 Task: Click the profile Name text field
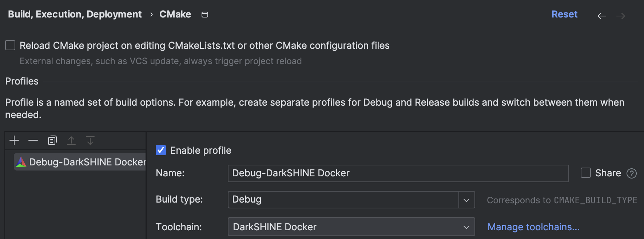pyautogui.click(x=398, y=173)
